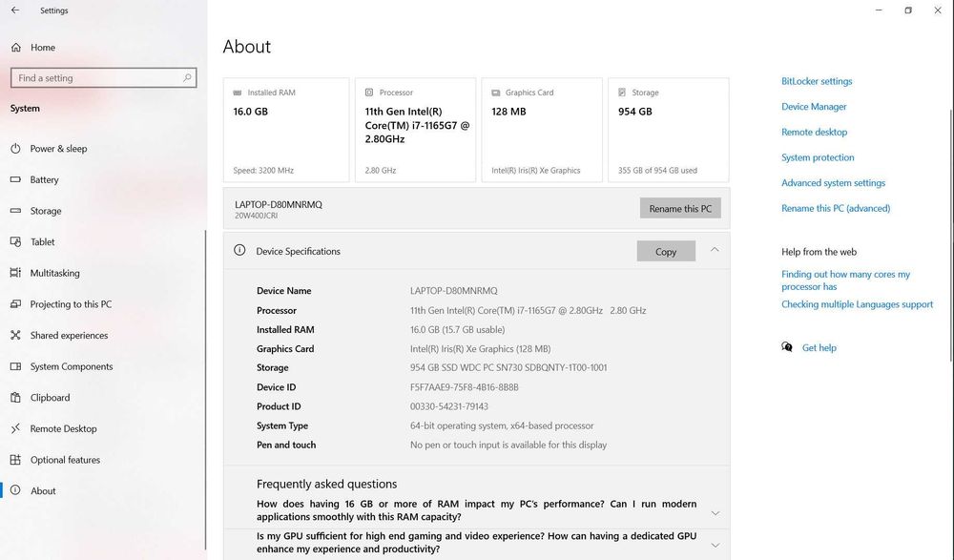Click the Rename this PC button
The width and height of the screenshot is (954, 560).
point(680,209)
